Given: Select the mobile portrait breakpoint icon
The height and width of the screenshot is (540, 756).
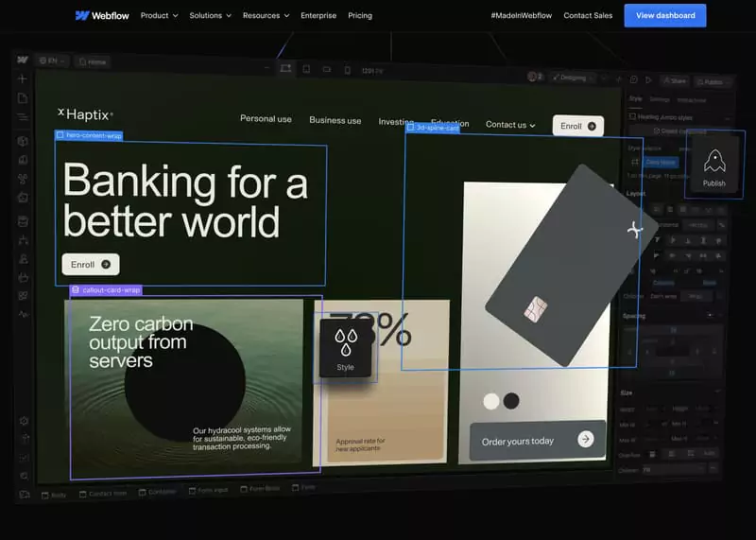Looking at the screenshot, I should point(347,71).
